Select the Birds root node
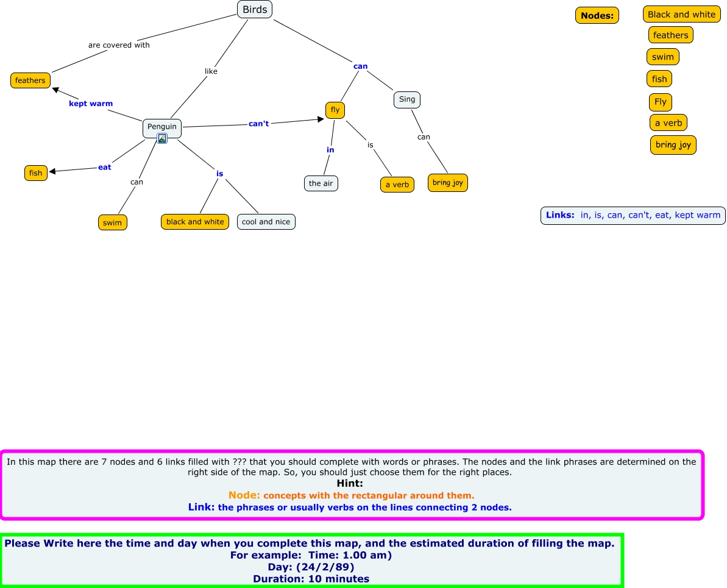727x588 pixels. 255,9
